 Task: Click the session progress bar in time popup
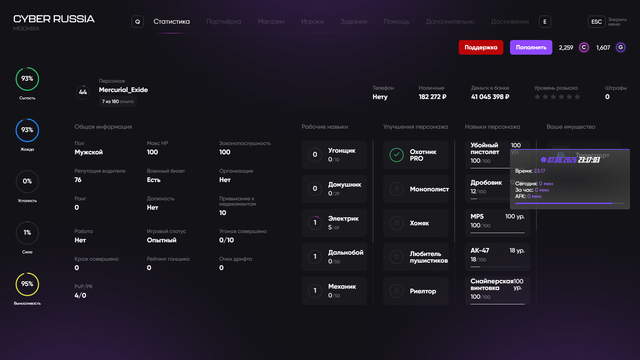570,203
